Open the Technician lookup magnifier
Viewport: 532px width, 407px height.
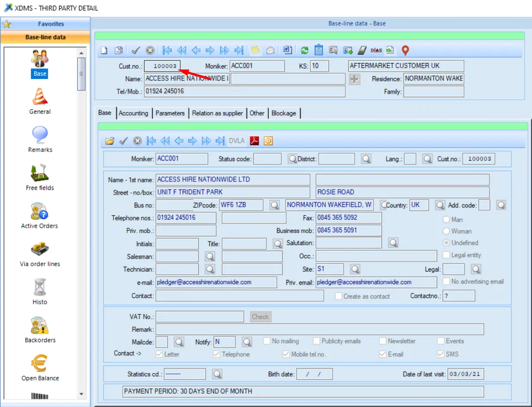[210, 269]
